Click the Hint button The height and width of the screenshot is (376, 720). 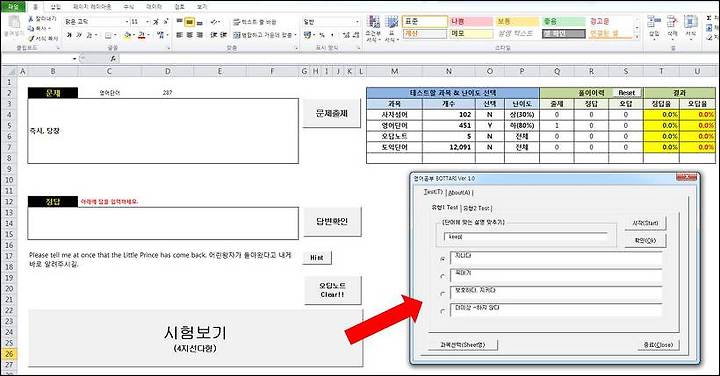(x=317, y=258)
